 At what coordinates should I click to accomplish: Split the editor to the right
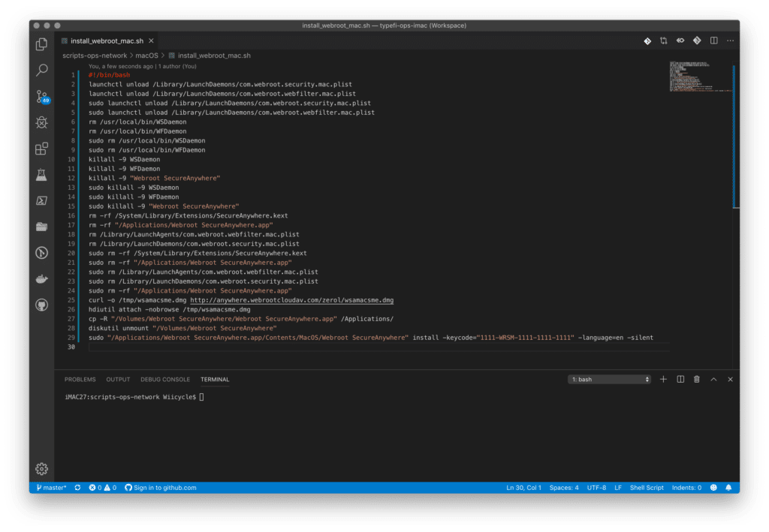tap(713, 41)
